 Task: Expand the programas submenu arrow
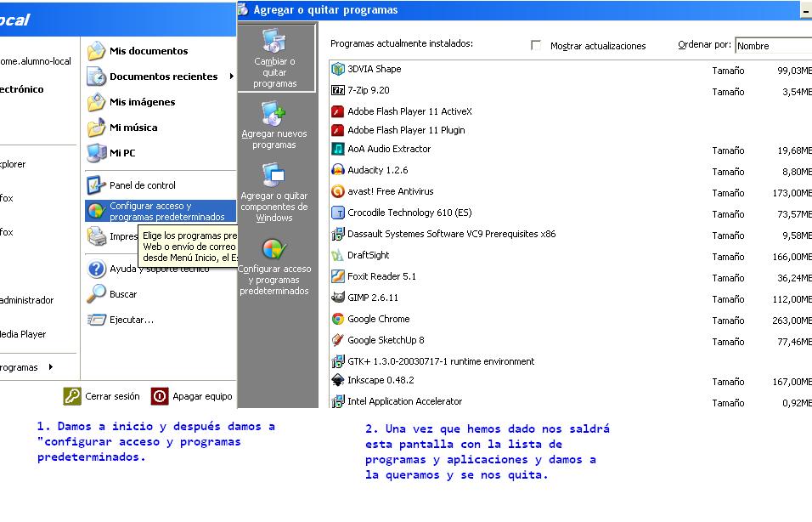pos(51,367)
